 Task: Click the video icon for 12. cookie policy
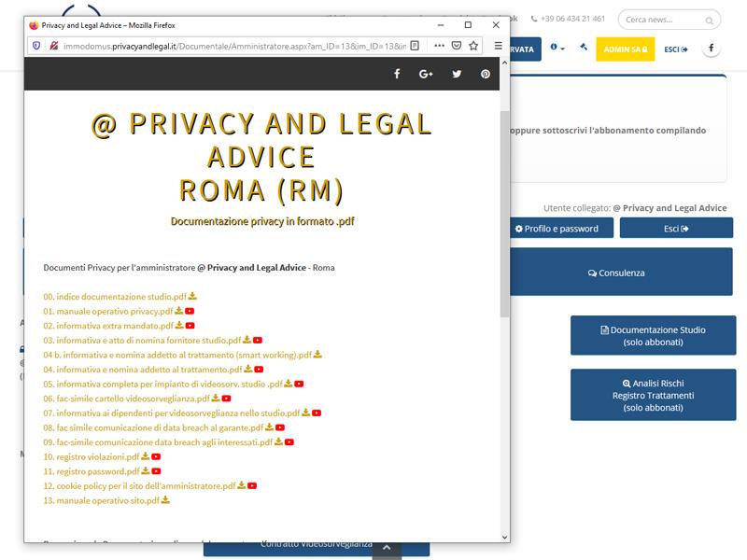coord(252,485)
